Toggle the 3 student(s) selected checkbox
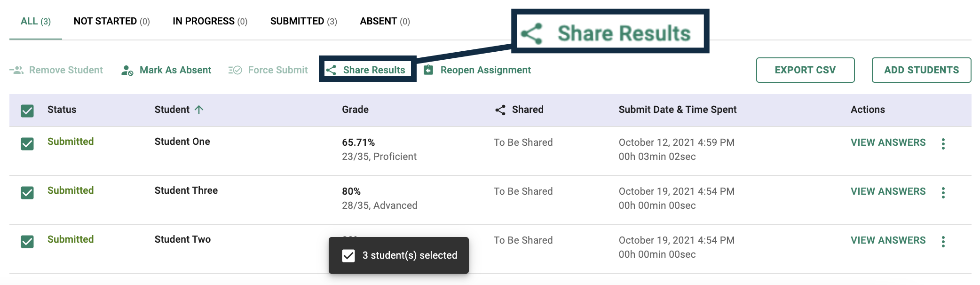 pos(348,255)
